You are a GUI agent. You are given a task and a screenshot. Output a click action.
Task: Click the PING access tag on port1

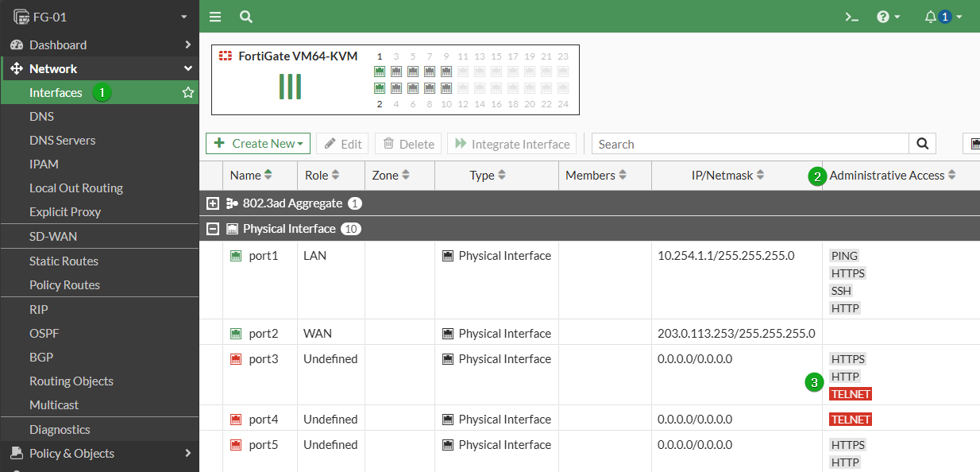[844, 256]
